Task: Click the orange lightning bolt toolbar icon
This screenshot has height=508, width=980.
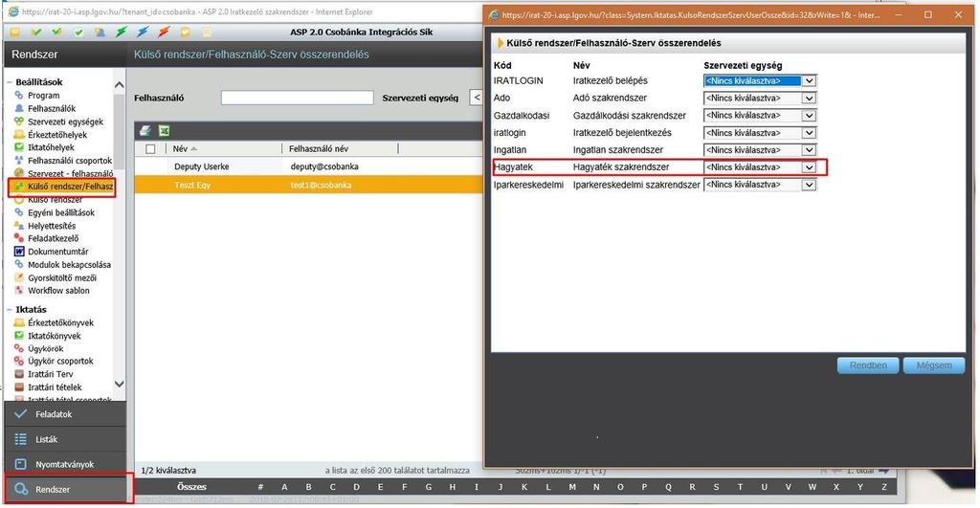Action: (x=164, y=32)
